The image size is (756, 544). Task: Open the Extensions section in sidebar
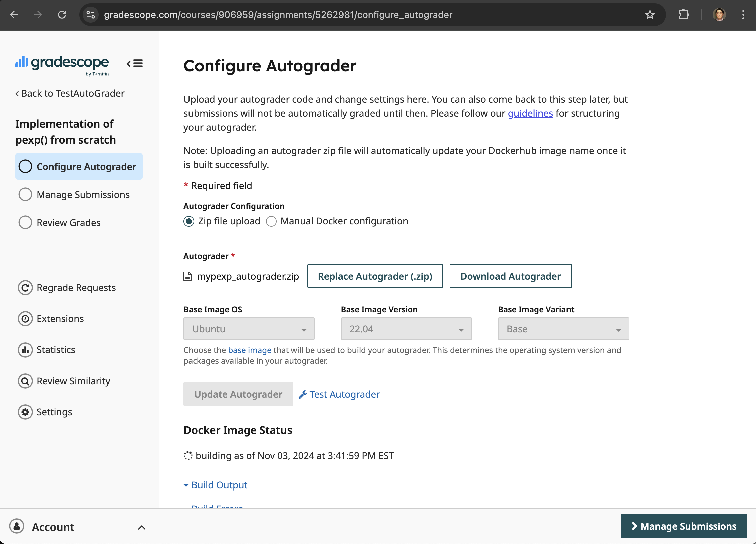(60, 318)
